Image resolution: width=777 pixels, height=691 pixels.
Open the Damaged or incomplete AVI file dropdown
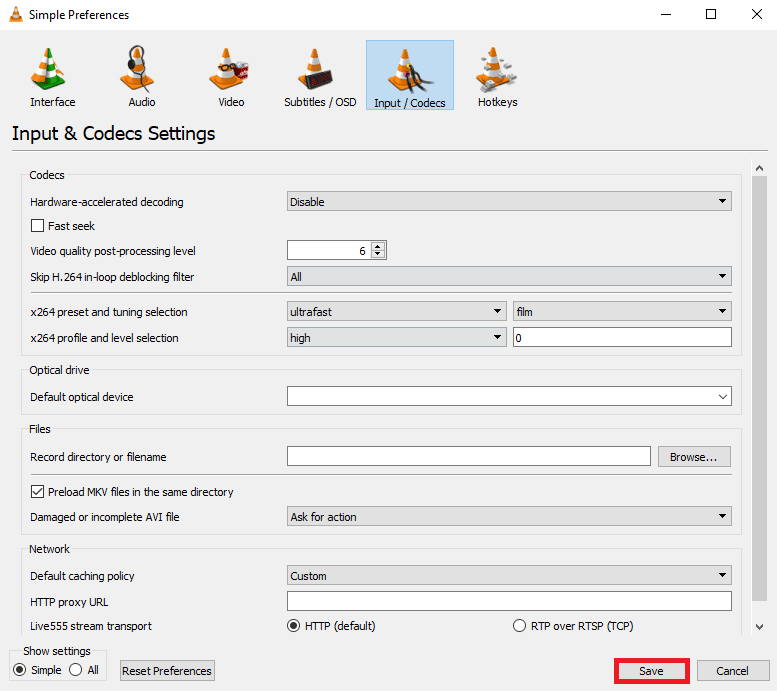pos(509,516)
